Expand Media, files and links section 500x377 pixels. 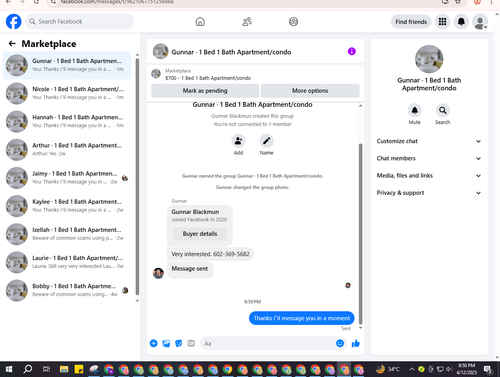429,176
